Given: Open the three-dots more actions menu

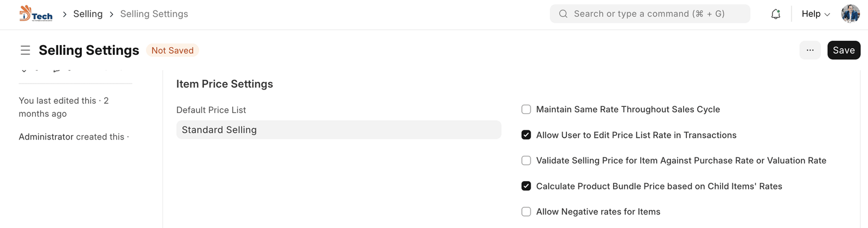Looking at the screenshot, I should [810, 50].
